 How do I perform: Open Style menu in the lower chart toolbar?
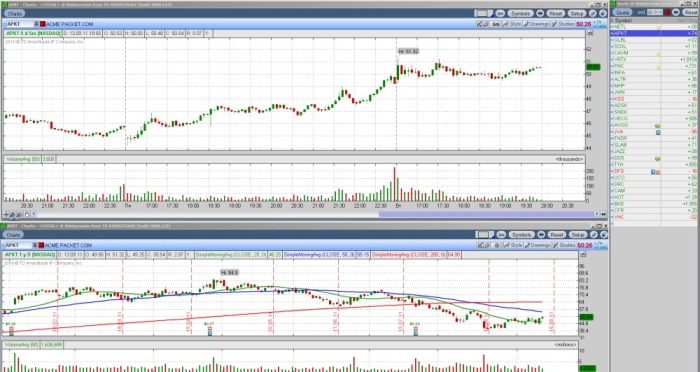click(x=513, y=245)
